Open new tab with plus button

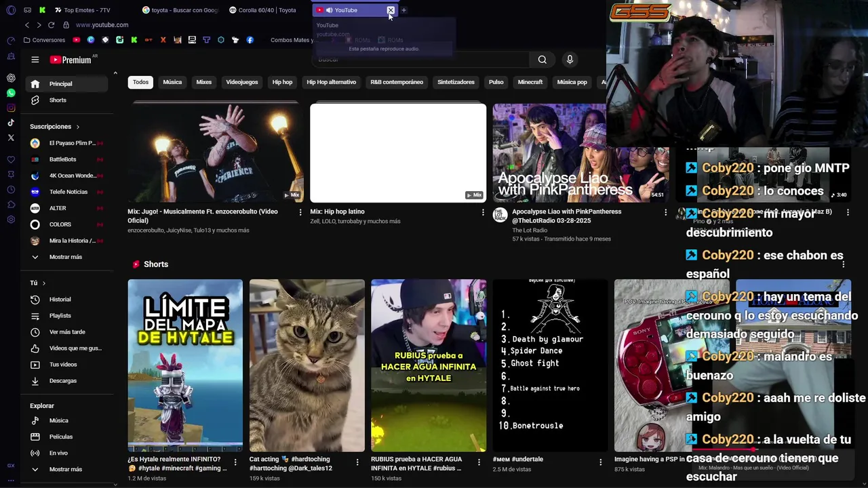pyautogui.click(x=403, y=10)
